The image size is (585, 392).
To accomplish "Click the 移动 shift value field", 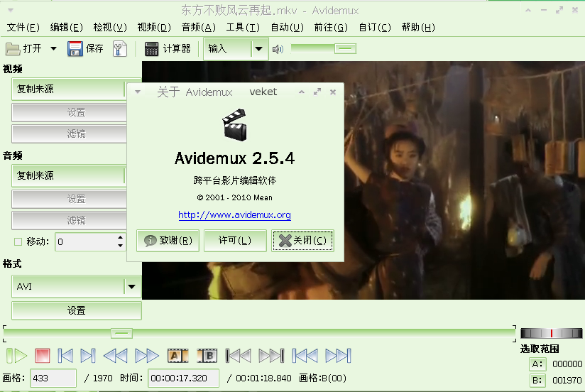I will point(86,242).
